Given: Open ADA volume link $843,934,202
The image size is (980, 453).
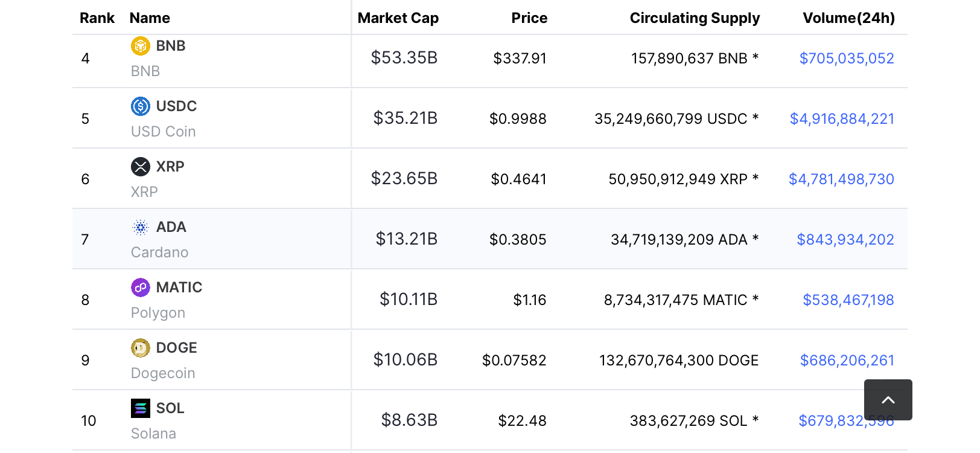Looking at the screenshot, I should 845,240.
